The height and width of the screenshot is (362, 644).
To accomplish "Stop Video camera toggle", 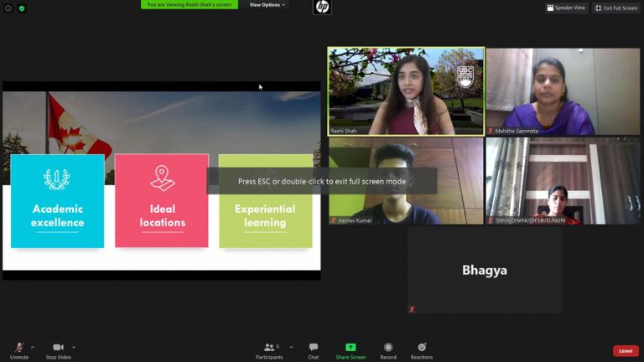I will [x=58, y=349].
